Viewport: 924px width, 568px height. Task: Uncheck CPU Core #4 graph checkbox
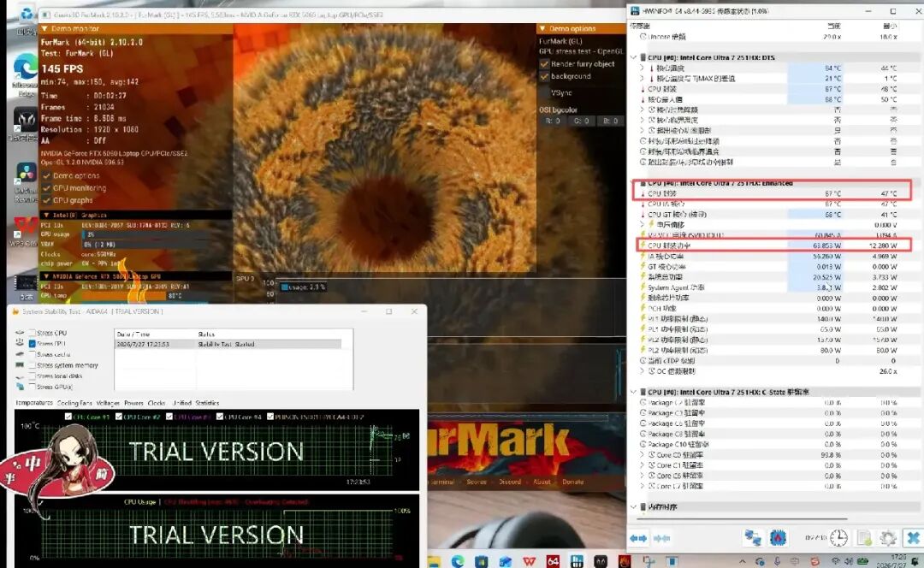(x=220, y=417)
